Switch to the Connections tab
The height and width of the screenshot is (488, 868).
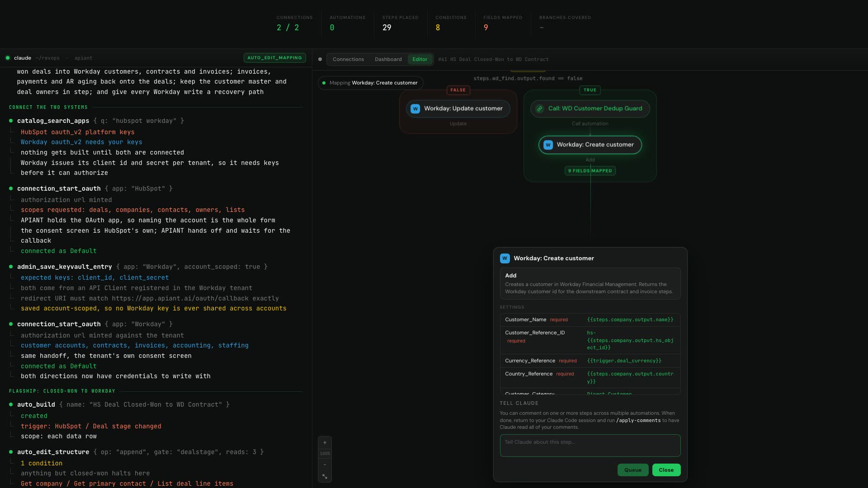tap(348, 59)
